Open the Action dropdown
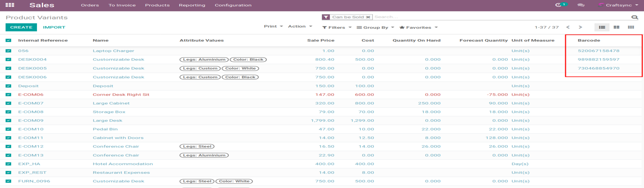This screenshot has width=644, height=188. click(x=300, y=27)
